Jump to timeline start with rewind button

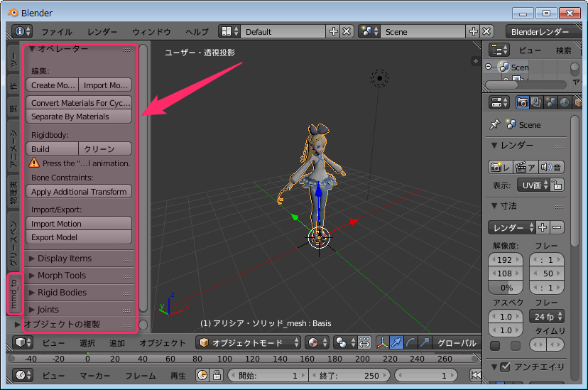tap(476, 375)
